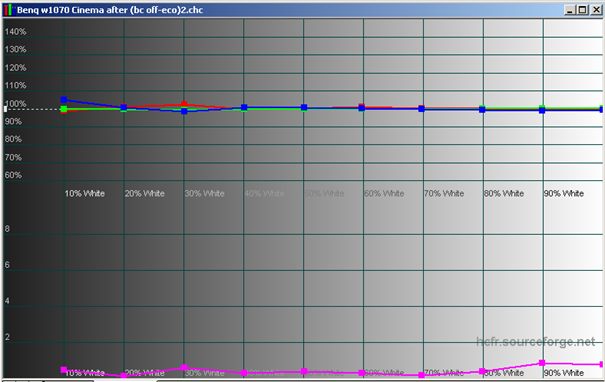Click the white reference marker at 100% line

(5, 109)
